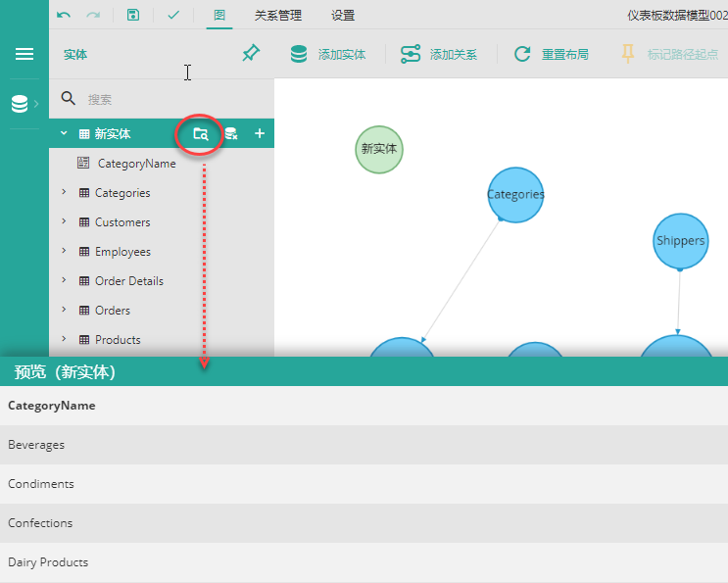This screenshot has height=583, width=728.
Task: Select the Shippers node in diagram
Action: [680, 241]
